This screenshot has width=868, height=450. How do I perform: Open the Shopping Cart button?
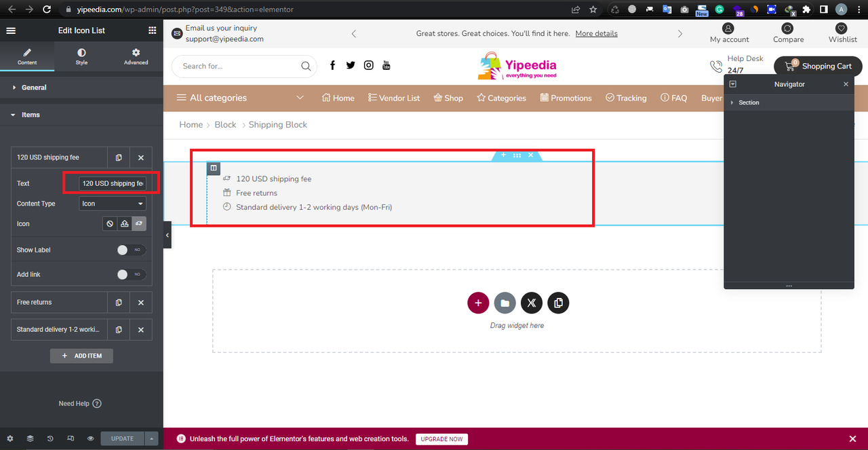click(818, 66)
